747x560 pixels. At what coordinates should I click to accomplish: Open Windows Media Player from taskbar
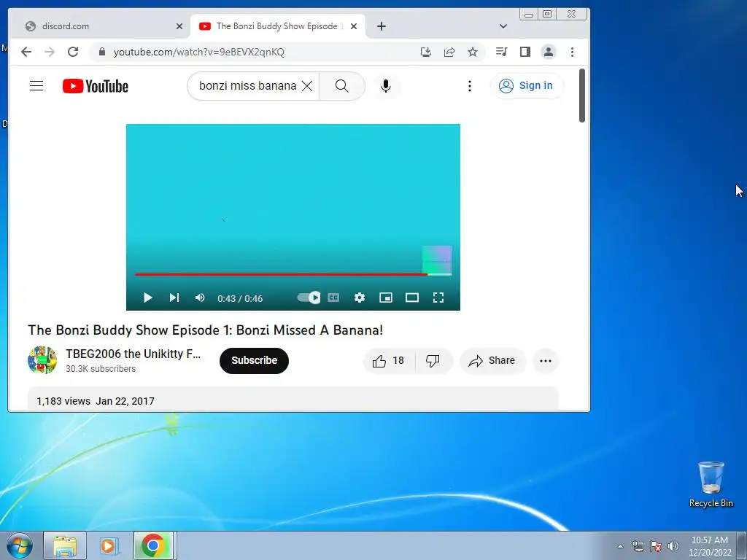point(108,545)
